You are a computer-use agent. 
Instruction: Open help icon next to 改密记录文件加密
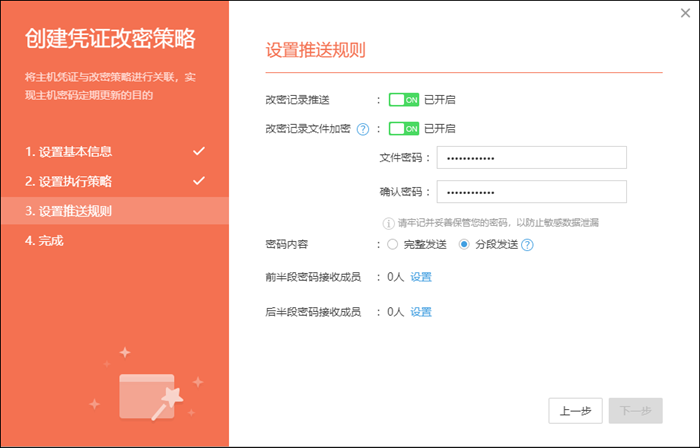(x=363, y=129)
